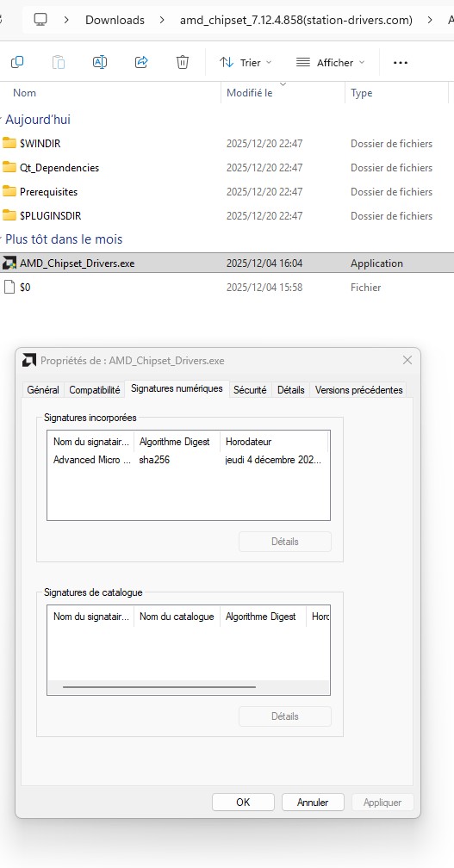Collapse the Plus tôt dans le mois group
Image resolution: width=454 pixels, height=868 pixels.
point(2,239)
